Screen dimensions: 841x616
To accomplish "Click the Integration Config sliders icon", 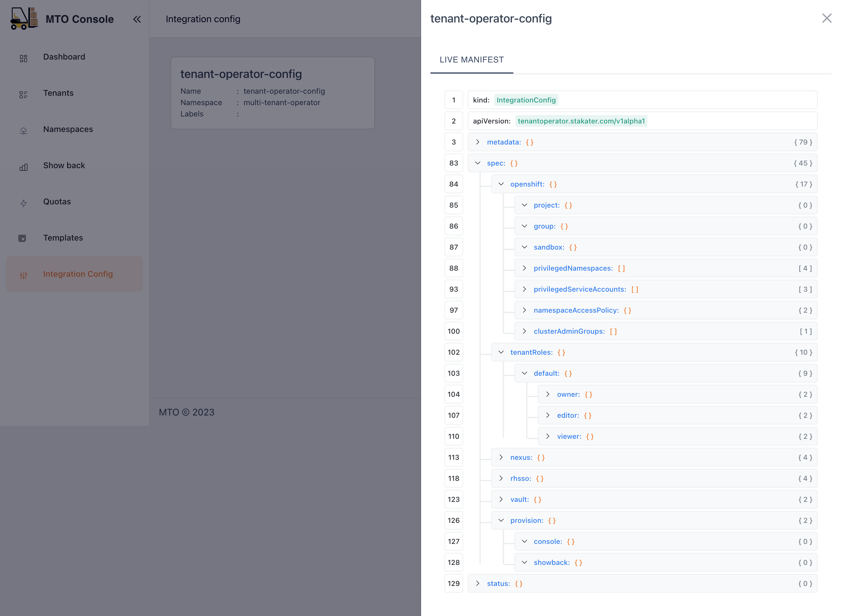I will [23, 276].
